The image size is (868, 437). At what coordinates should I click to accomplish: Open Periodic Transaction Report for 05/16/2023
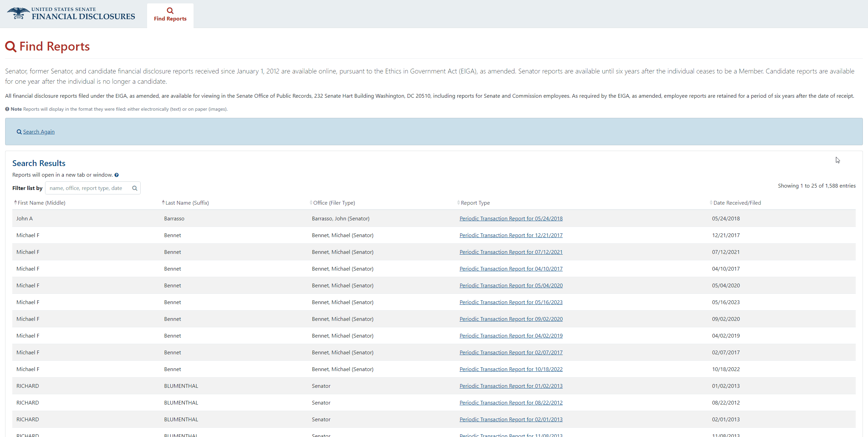(511, 302)
